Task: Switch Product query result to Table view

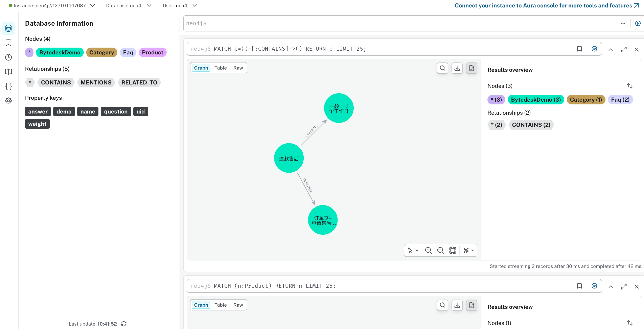Action: (x=221, y=305)
